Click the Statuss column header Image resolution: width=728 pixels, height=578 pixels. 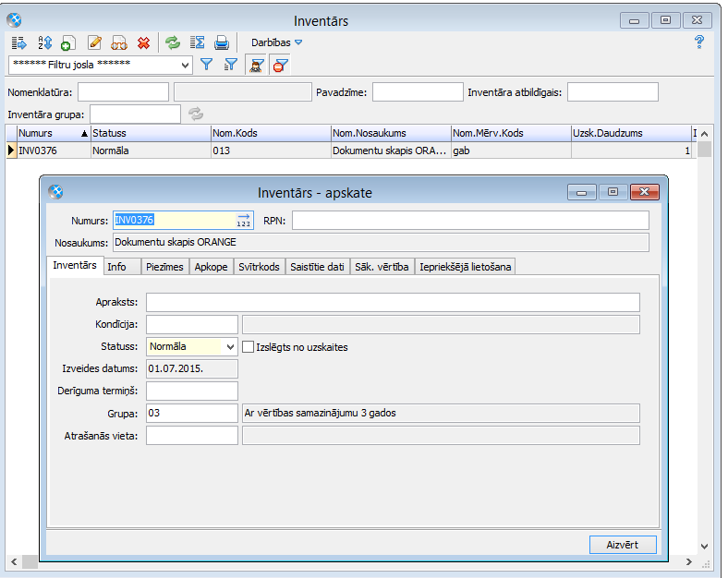[x=151, y=133]
